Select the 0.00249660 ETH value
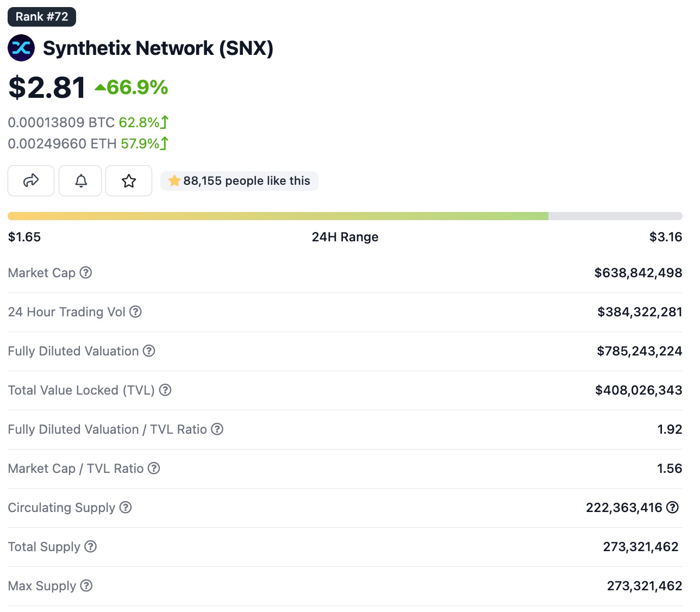The image size is (700, 612). point(62,143)
